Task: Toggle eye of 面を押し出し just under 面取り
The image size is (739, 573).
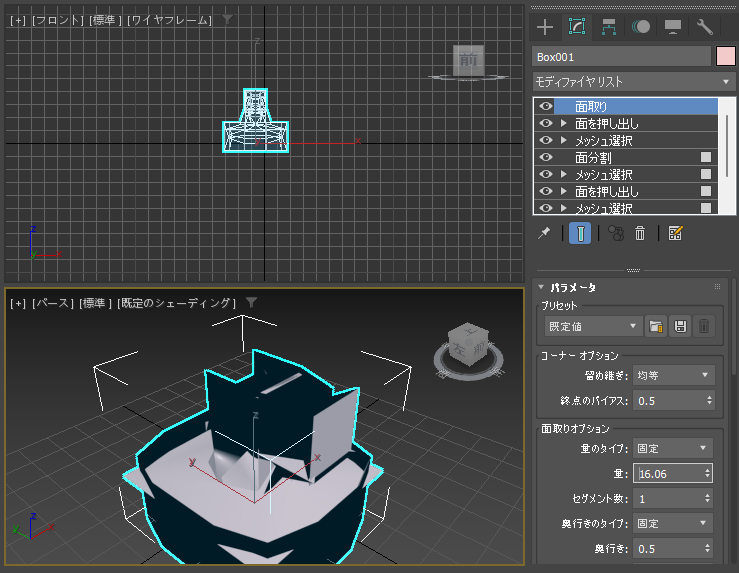Action: 546,123
